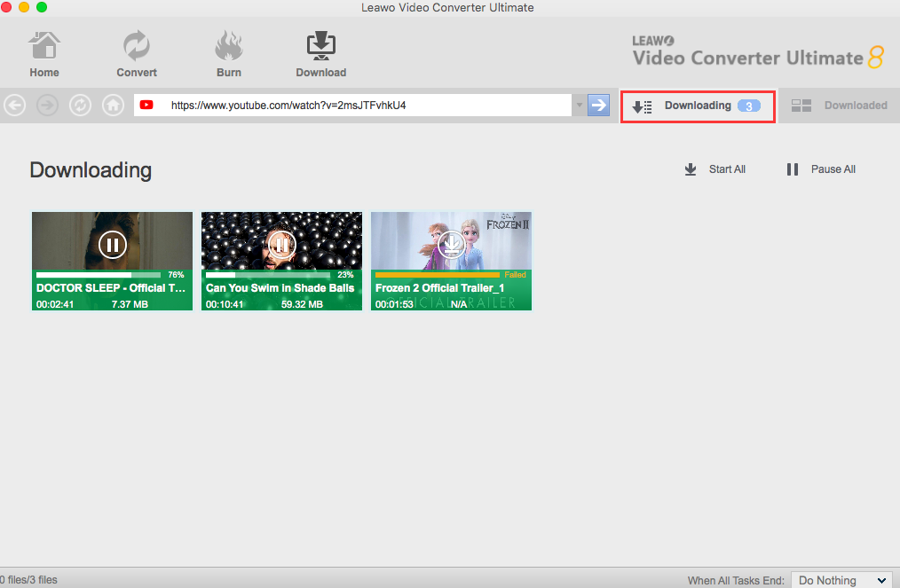Maximize window with green button
This screenshot has width=900, height=588.
pos(42,7)
